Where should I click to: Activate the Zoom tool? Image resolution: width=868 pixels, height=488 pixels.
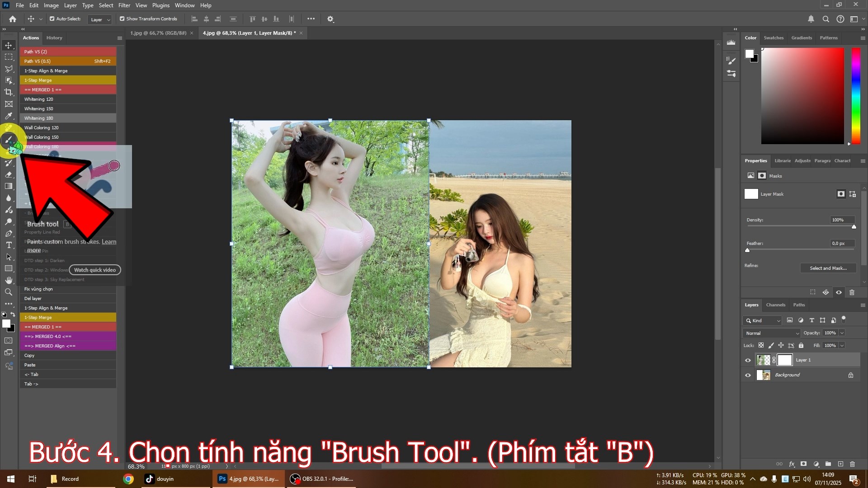(x=9, y=292)
